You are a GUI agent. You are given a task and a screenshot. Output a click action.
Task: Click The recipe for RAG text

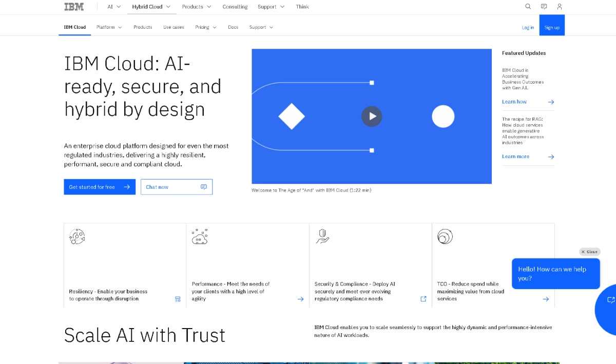coord(523,131)
